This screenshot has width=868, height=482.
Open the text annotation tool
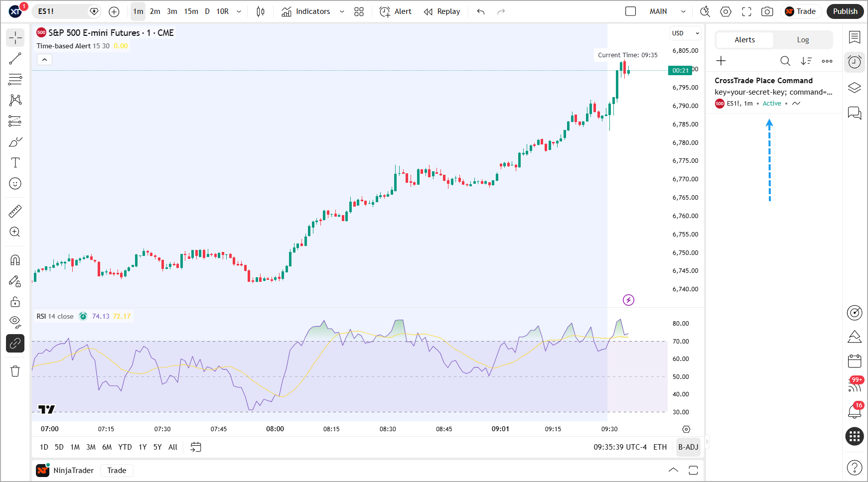pyautogui.click(x=15, y=163)
